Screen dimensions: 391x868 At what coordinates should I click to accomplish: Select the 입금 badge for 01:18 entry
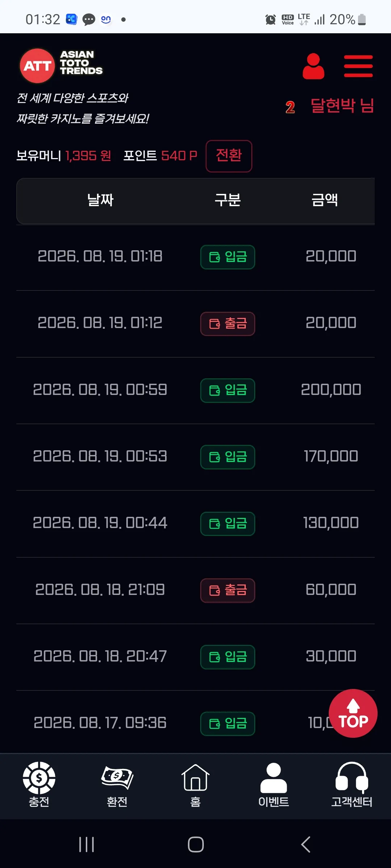(228, 257)
